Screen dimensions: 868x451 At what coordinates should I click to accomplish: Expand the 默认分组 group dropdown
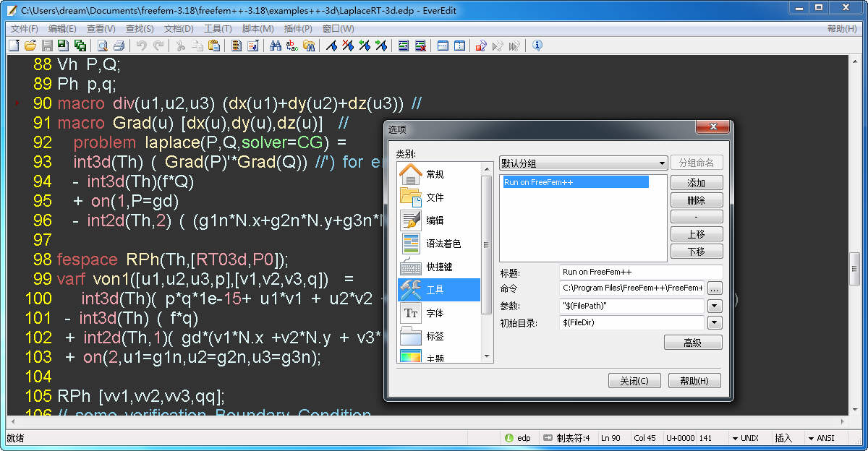[662, 163]
